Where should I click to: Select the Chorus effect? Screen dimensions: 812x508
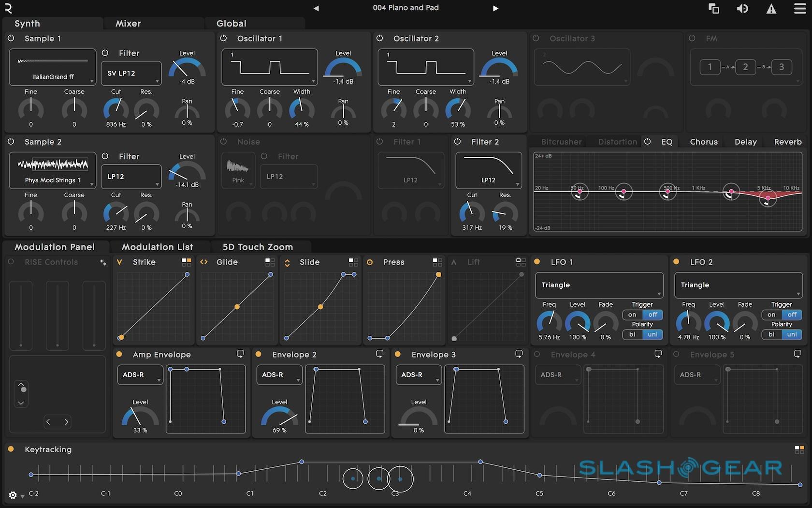pyautogui.click(x=703, y=142)
